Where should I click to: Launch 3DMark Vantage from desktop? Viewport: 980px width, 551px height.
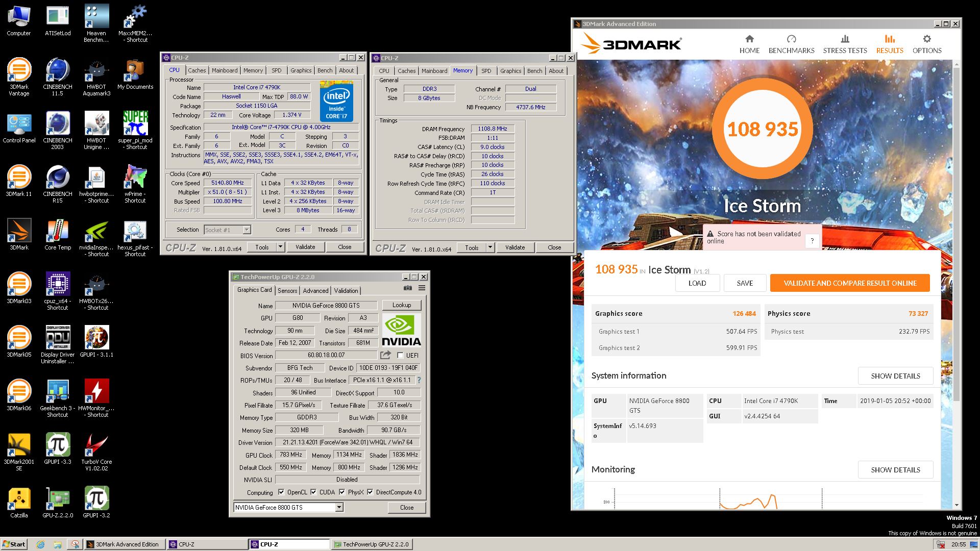coord(19,77)
